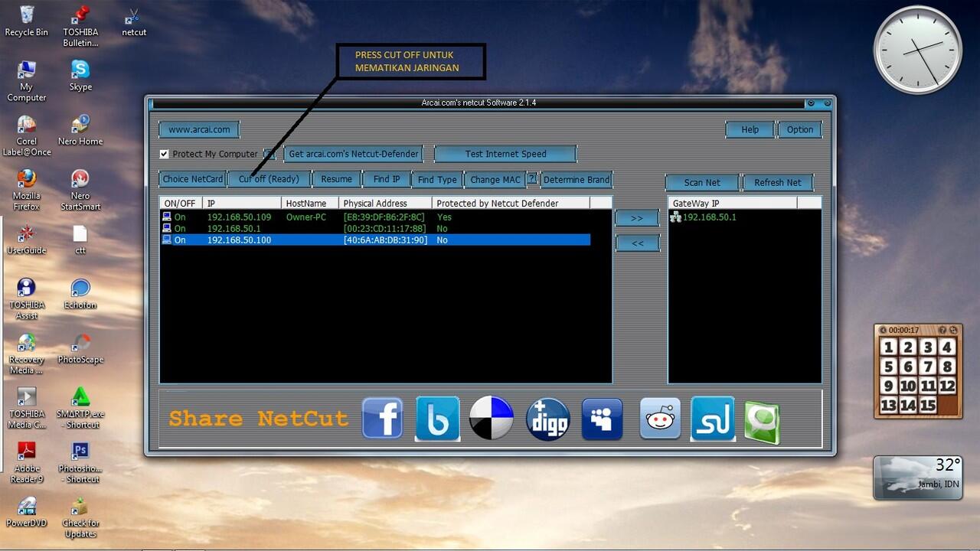This screenshot has width=980, height=551.
Task: Sort by the IP column header
Action: [242, 203]
